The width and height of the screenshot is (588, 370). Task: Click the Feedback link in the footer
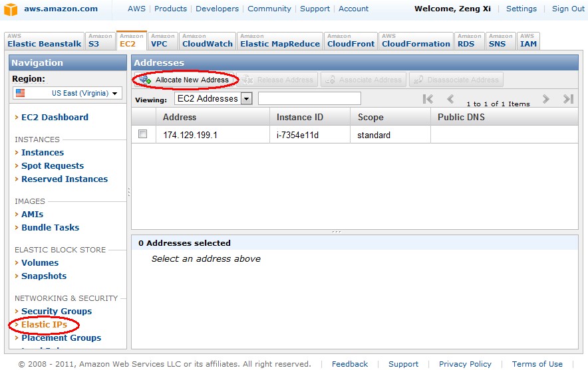pos(350,364)
